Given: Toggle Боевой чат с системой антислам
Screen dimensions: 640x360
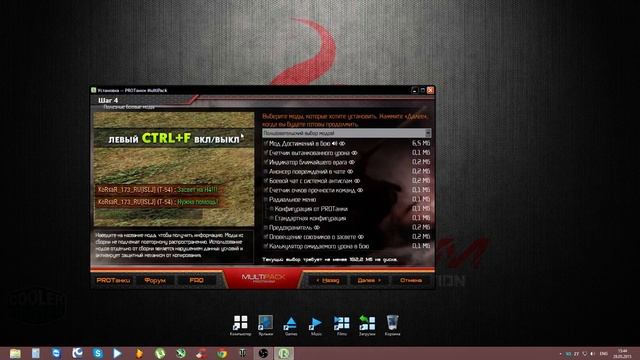Looking at the screenshot, I should (x=266, y=181).
